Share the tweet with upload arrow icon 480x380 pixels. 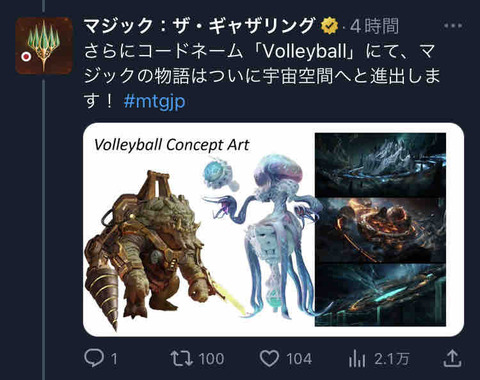click(x=452, y=358)
